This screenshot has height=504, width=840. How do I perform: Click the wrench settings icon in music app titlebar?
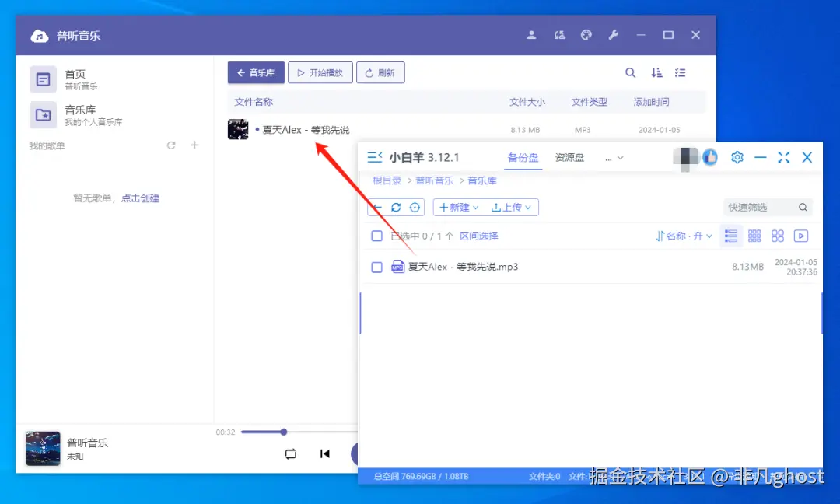[613, 35]
